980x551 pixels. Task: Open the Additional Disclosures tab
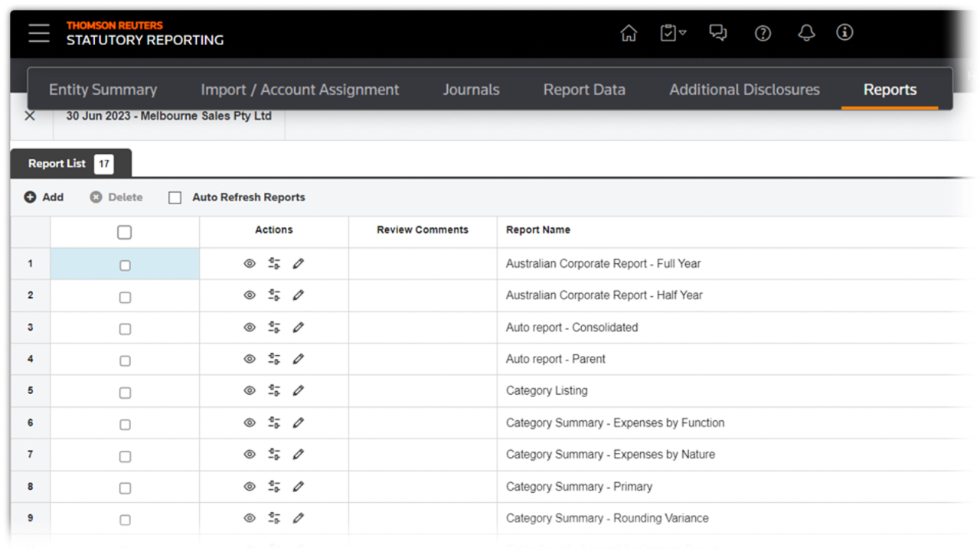pyautogui.click(x=744, y=90)
